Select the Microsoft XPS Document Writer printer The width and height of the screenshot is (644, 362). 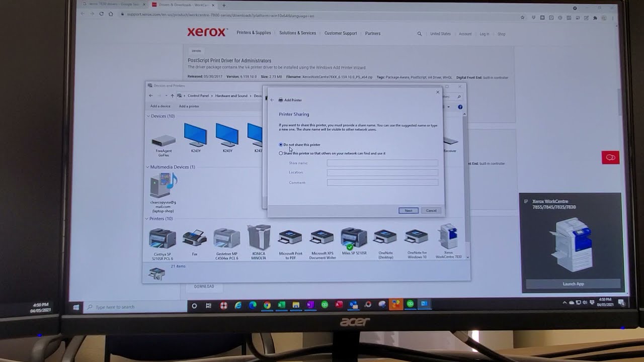[323, 244]
